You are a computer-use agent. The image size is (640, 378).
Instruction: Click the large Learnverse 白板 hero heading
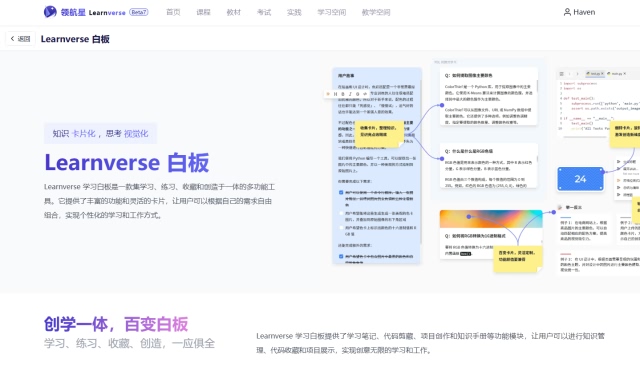pos(127,162)
